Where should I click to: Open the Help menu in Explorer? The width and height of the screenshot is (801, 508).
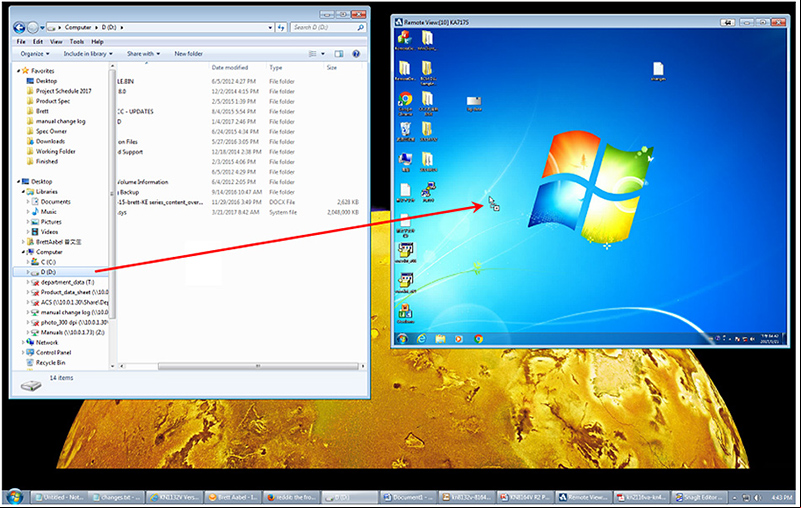click(x=97, y=42)
